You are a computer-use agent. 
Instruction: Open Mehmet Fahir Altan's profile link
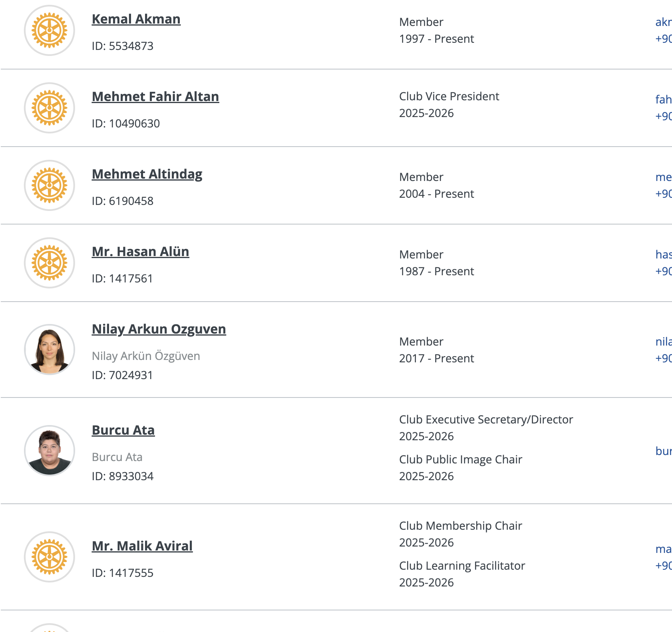[155, 97]
